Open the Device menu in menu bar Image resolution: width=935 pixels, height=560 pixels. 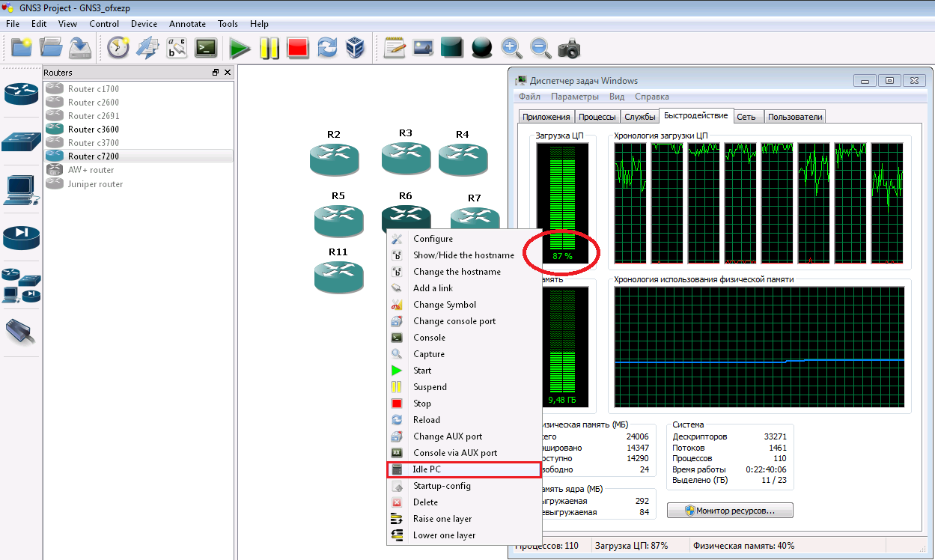click(x=144, y=24)
